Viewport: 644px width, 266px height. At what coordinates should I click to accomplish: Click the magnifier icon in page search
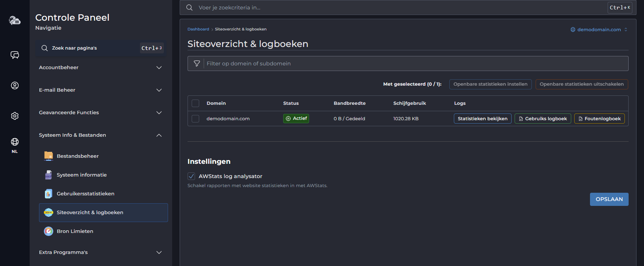coord(44,48)
